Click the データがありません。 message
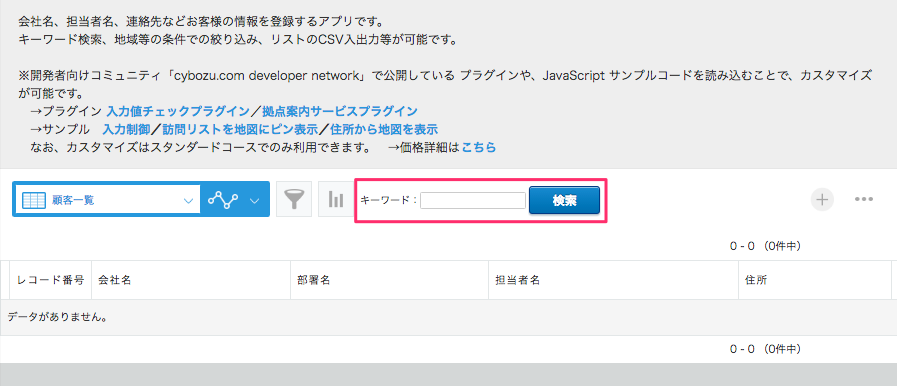The width and height of the screenshot is (897, 386). 58,317
